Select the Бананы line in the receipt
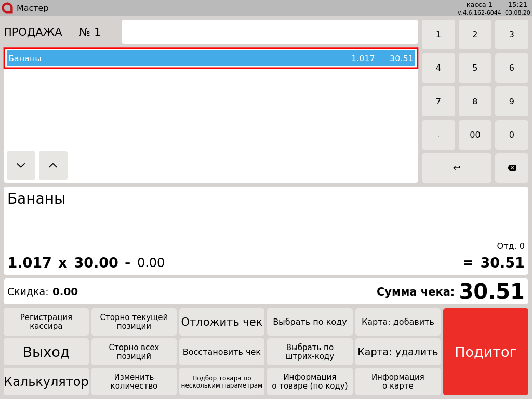 (210, 58)
